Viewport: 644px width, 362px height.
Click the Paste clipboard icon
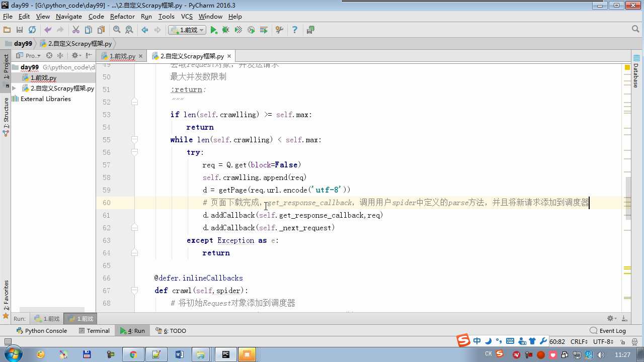coord(101,30)
